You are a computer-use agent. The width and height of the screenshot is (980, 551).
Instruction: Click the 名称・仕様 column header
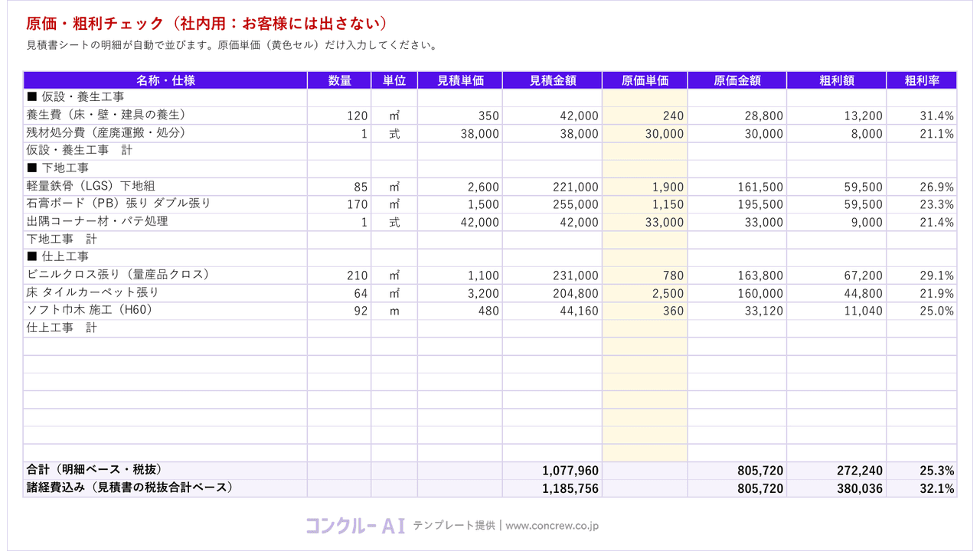coord(165,80)
